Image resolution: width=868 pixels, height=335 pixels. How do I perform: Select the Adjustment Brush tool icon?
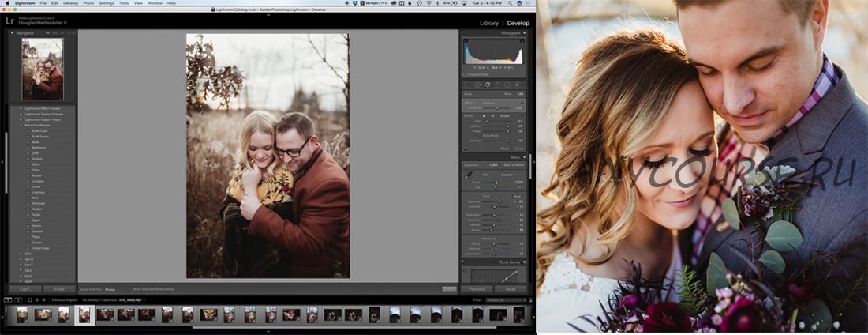point(518,84)
